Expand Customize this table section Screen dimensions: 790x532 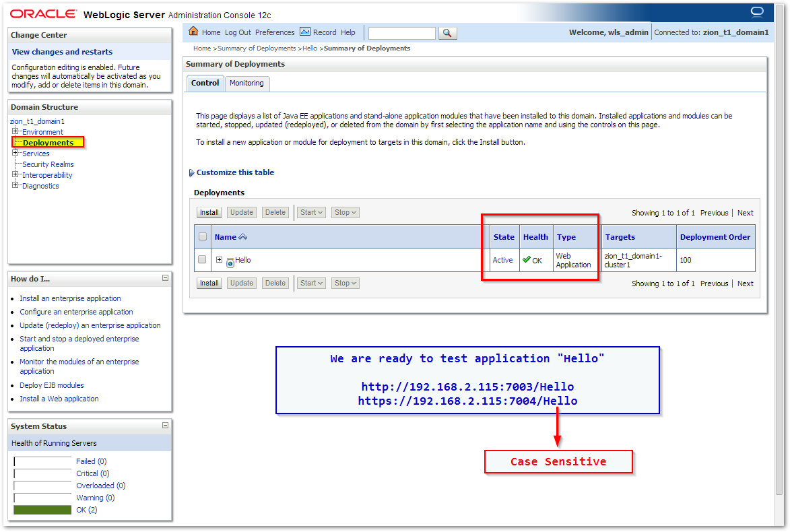191,173
